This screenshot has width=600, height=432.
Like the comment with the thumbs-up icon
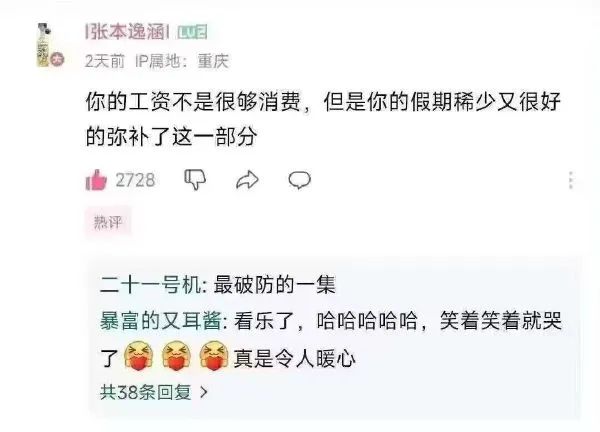pos(96,180)
